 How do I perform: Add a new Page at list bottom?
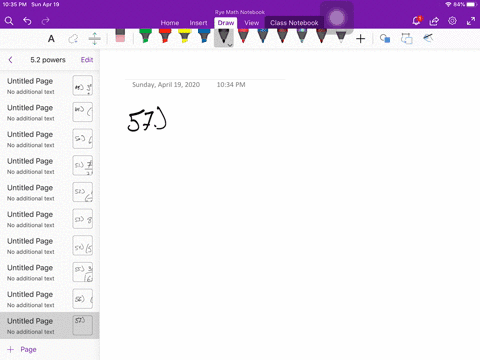(22, 349)
